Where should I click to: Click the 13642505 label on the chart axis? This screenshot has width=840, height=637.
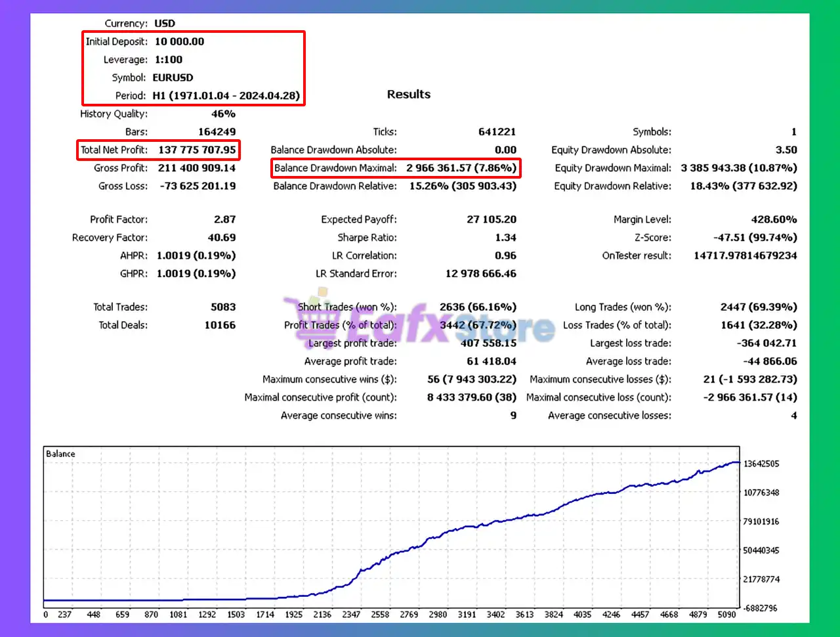click(761, 464)
